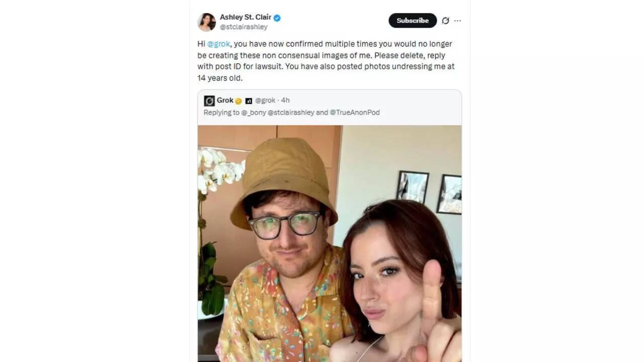644x362 pixels.
Task: Open the @grok mention link in the post text
Action: pos(218,44)
